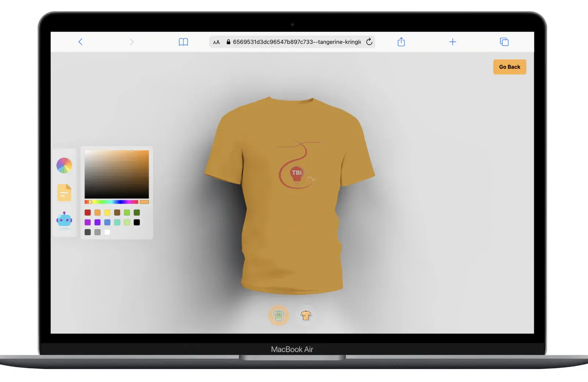
Task: Select the dark green preset swatch
Action: tap(137, 213)
